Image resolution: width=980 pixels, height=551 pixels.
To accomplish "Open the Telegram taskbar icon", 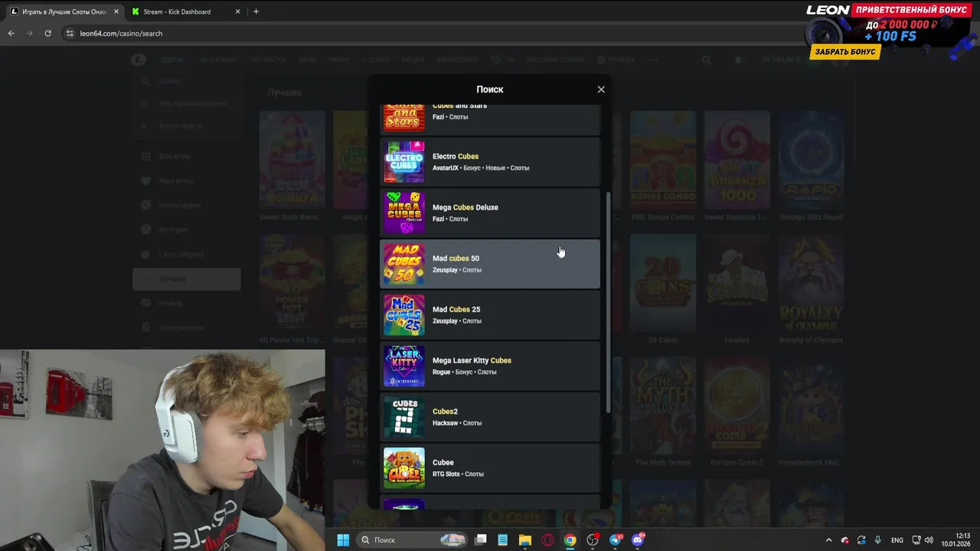I will [x=616, y=540].
